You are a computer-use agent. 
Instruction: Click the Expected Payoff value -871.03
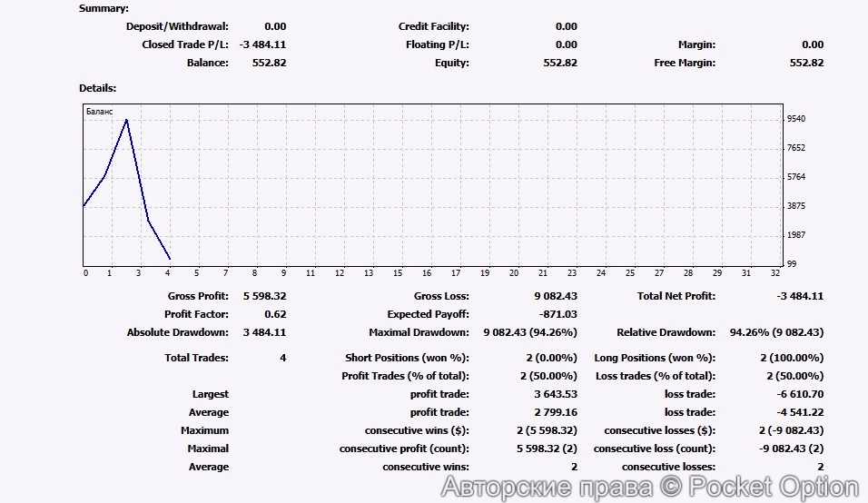557,314
